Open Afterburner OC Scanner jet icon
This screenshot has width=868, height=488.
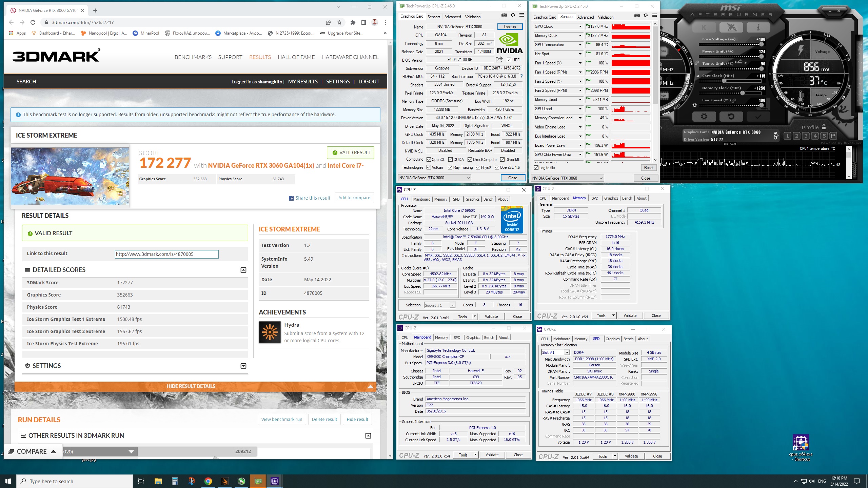pos(731,27)
